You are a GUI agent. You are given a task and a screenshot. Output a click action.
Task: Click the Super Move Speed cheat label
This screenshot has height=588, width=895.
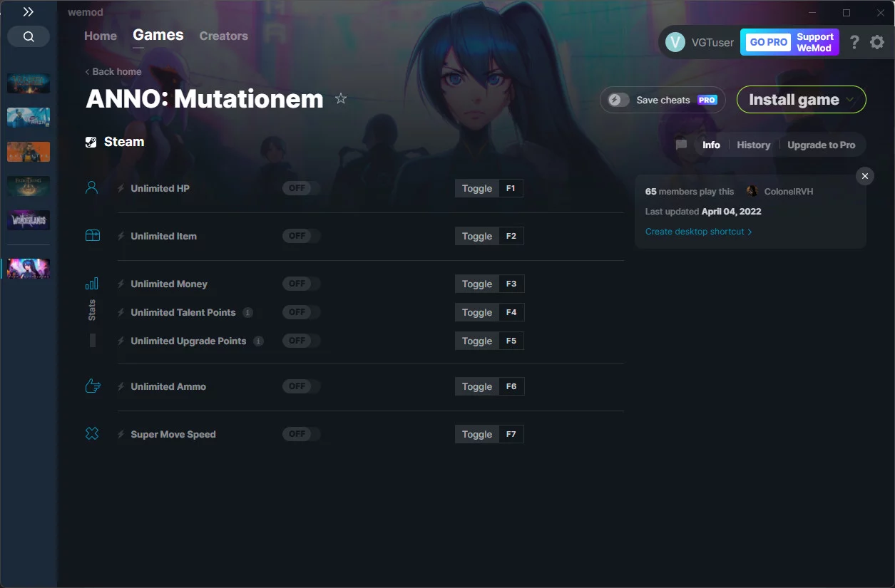coord(173,434)
